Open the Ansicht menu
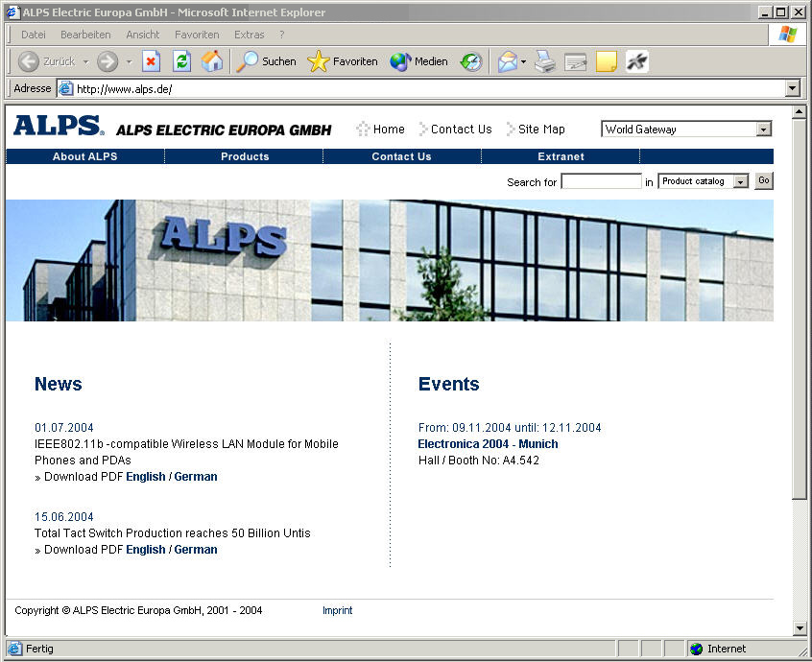Image resolution: width=812 pixels, height=662 pixels. 142,35
